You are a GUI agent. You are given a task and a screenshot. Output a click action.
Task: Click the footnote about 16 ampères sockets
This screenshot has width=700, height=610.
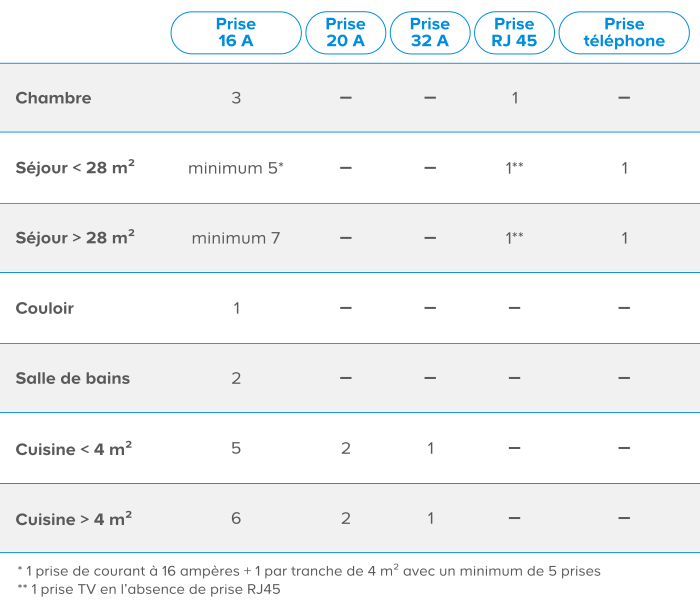click(309, 570)
